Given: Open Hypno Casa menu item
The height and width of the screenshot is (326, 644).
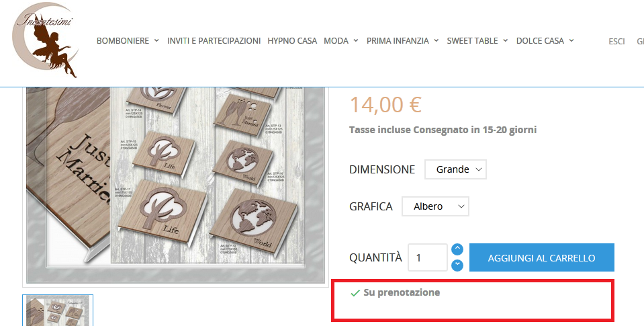Looking at the screenshot, I should pos(292,41).
